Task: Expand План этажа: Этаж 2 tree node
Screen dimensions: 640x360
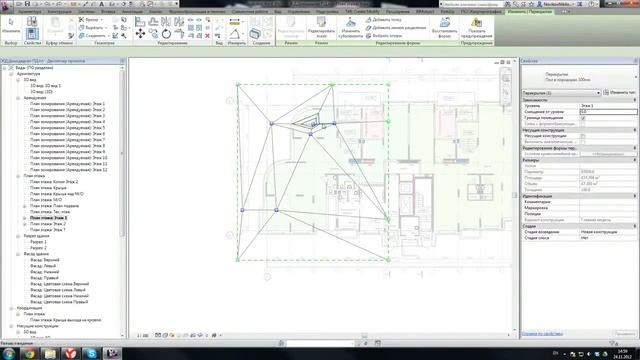Action: pyautogui.click(x=24, y=224)
